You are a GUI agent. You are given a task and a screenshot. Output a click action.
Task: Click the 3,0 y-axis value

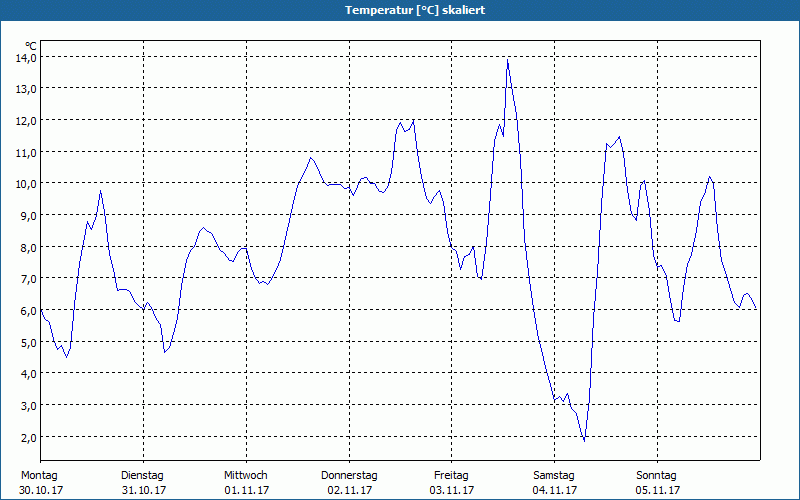[x=29, y=406]
